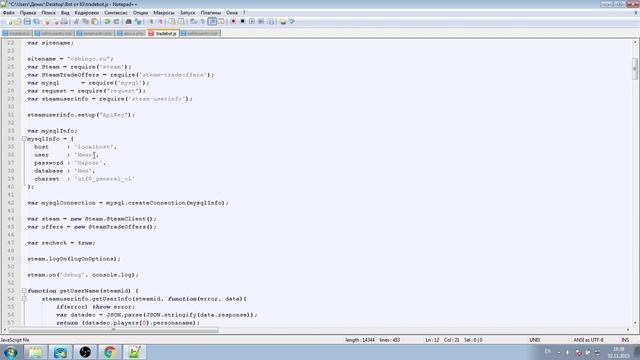Open the Поиск menu
Image resolution: width=640 pixels, height=360 pixels.
(x=48, y=13)
